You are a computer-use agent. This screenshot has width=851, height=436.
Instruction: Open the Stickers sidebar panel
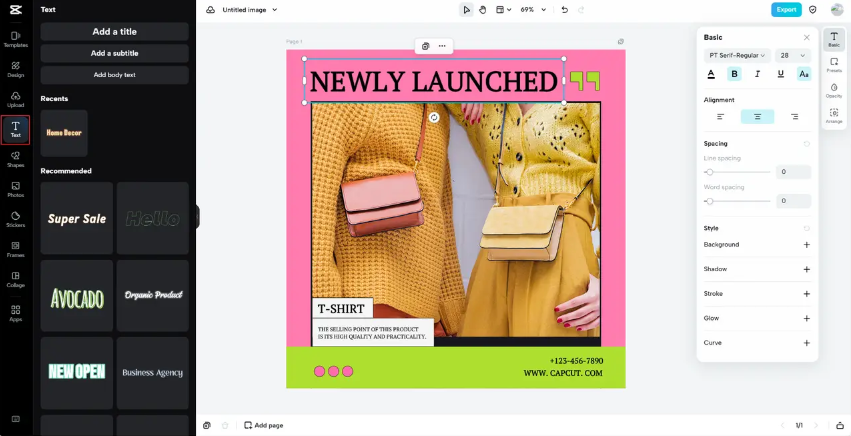pos(16,219)
